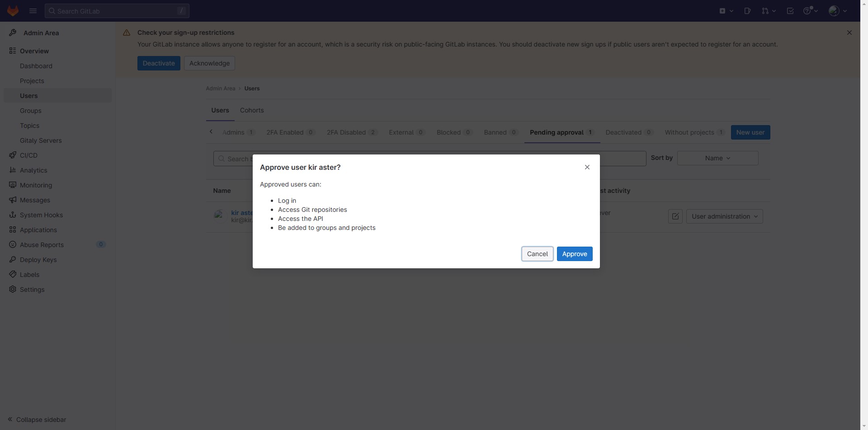Open the issues icon in top bar
The width and height of the screenshot is (868, 430).
click(x=747, y=11)
